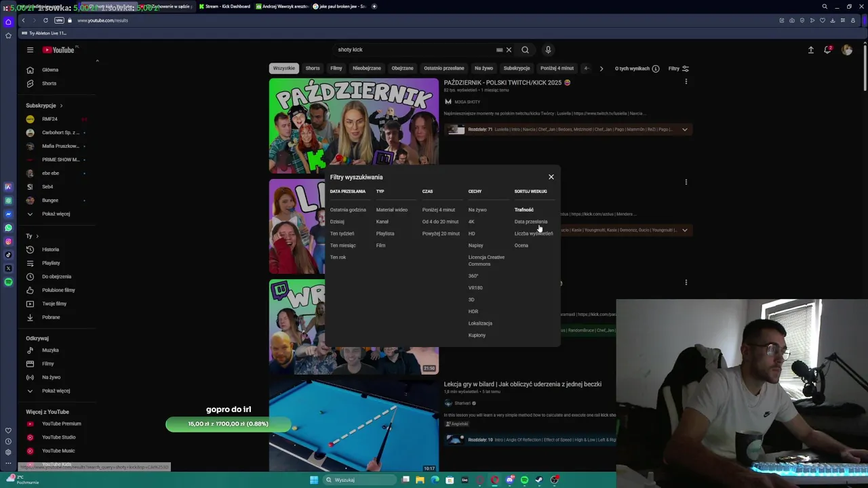The image size is (868, 488).
Task: Open Pobrane downloads in sidebar
Action: click(51, 317)
